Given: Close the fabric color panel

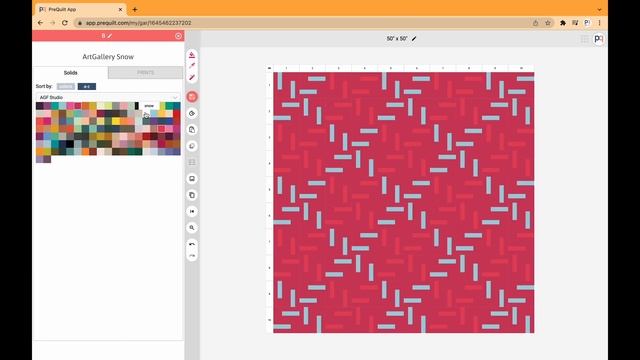Looking at the screenshot, I should coord(178,36).
